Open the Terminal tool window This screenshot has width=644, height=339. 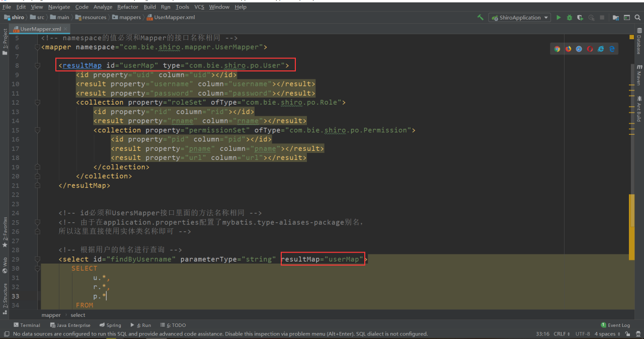(27, 325)
